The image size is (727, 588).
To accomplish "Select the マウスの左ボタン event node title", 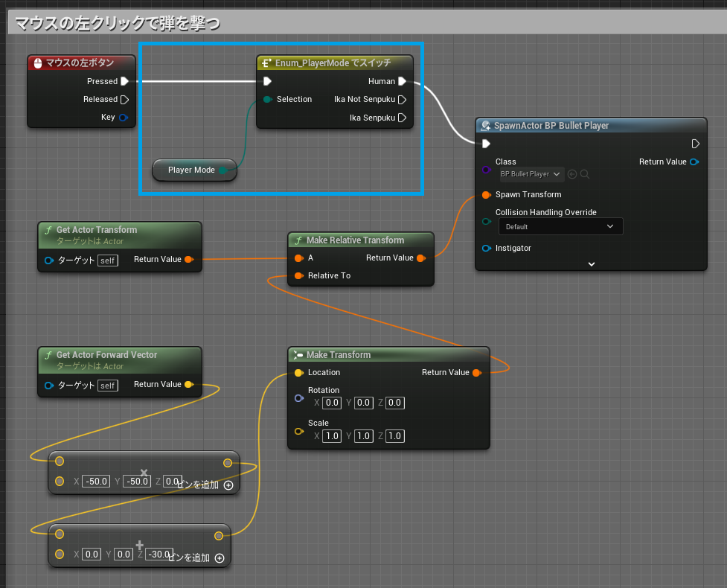I will [x=80, y=63].
